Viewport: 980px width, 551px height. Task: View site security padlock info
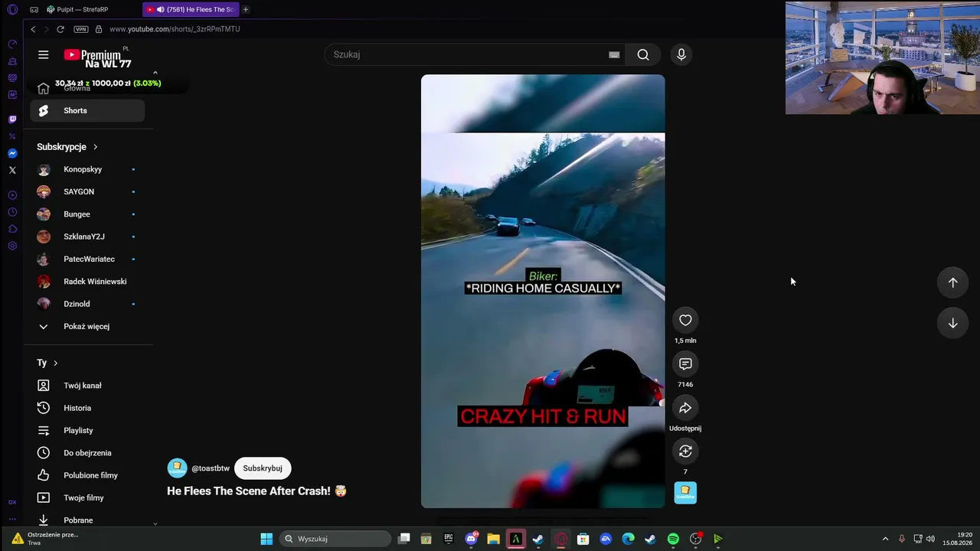[x=99, y=29]
